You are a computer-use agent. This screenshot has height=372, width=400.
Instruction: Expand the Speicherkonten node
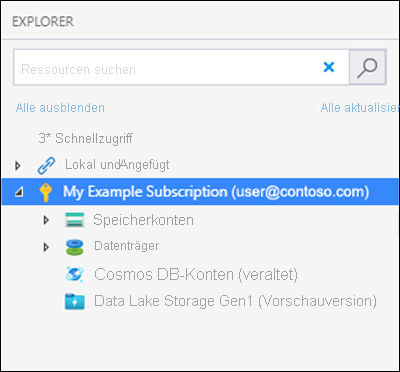[46, 220]
